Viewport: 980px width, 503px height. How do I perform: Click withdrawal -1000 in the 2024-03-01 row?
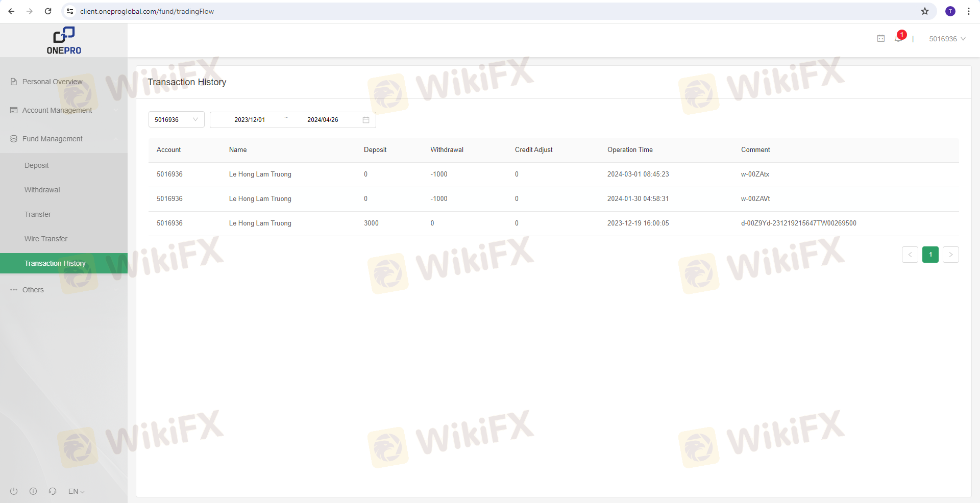[x=439, y=174]
